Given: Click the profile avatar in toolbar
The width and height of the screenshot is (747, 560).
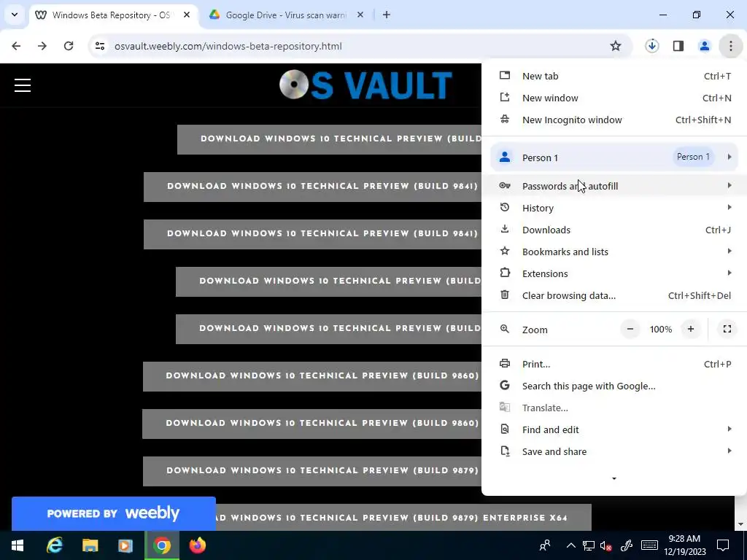Looking at the screenshot, I should point(704,46).
